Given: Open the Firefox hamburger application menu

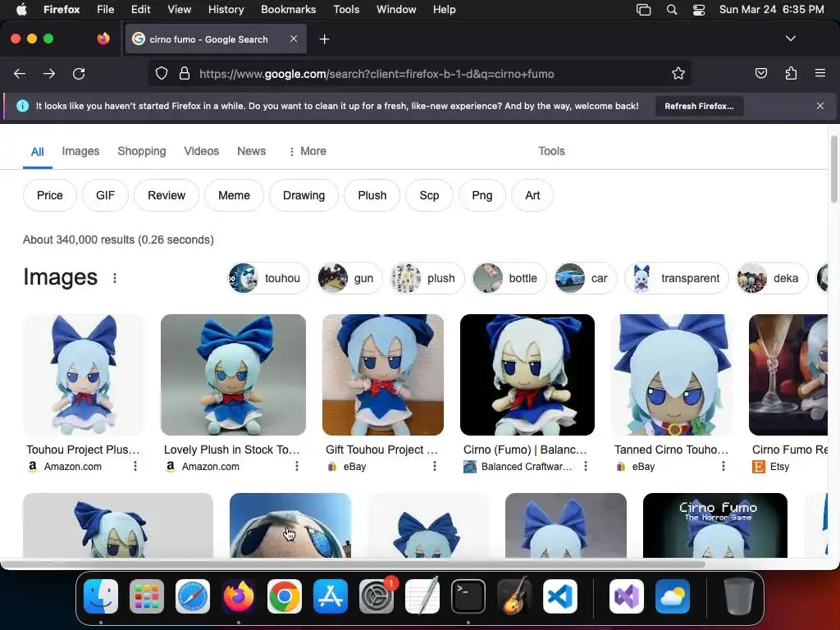Looking at the screenshot, I should [x=820, y=73].
